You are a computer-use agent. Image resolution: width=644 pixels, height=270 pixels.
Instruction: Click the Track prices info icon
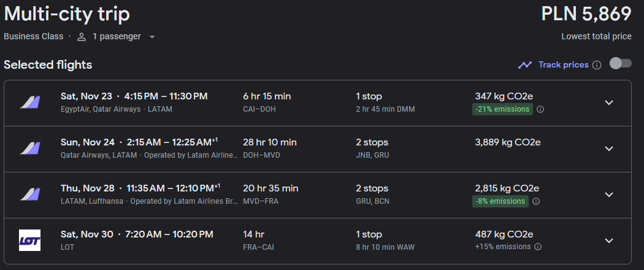pos(597,65)
